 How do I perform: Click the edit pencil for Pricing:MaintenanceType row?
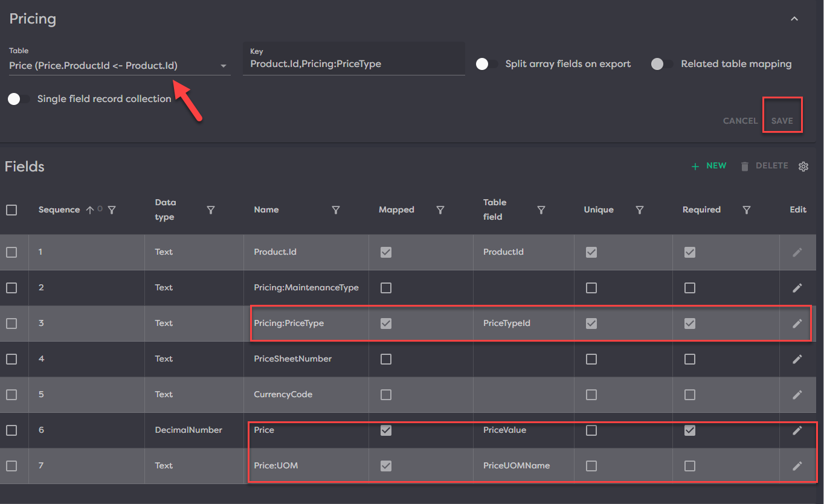coord(797,288)
